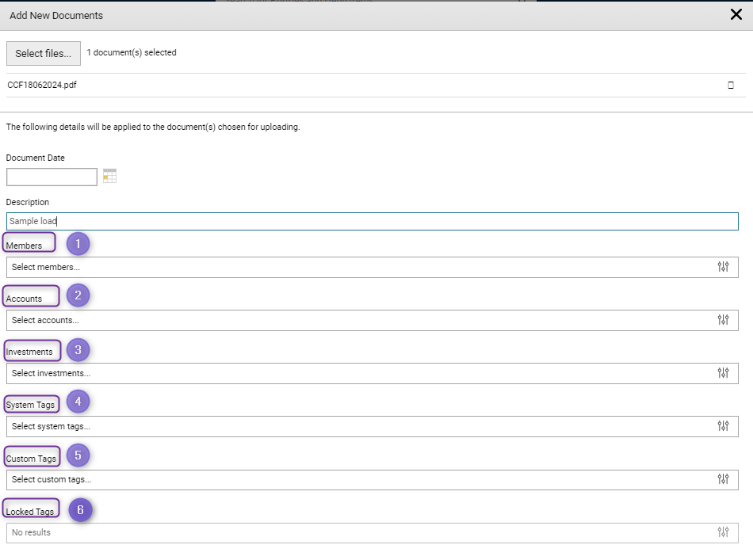Click the 1 document(s) selected text
Image resolution: width=753 pixels, height=560 pixels.
click(x=132, y=52)
